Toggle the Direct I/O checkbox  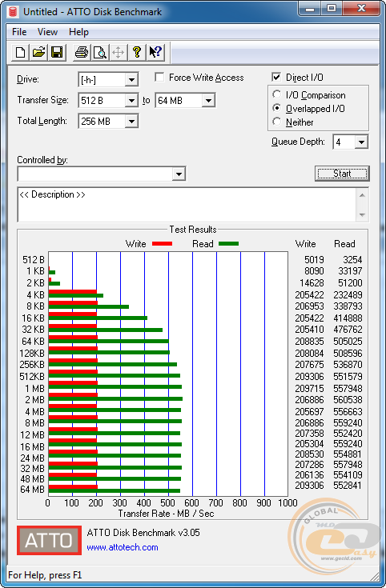tap(276, 78)
